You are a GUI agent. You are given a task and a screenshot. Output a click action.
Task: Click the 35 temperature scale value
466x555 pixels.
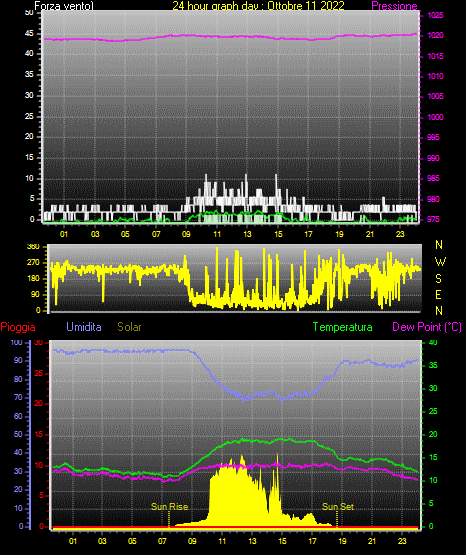(x=433, y=365)
